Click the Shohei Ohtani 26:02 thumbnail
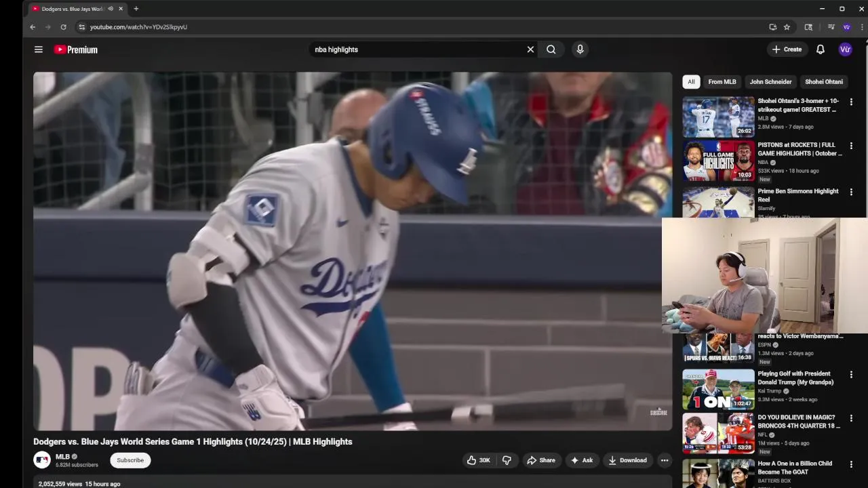 [x=718, y=117]
